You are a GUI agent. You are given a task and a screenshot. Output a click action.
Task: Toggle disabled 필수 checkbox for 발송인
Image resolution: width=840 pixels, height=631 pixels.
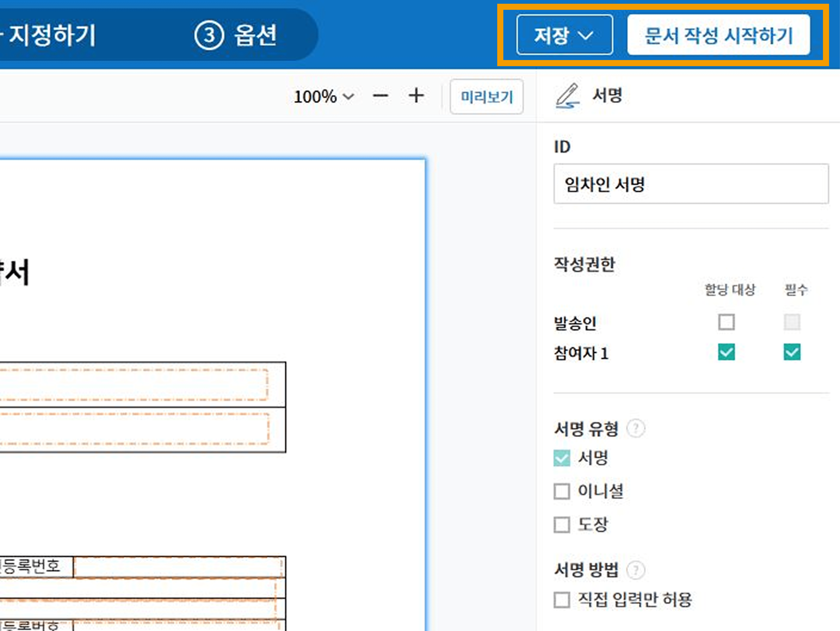point(792,322)
